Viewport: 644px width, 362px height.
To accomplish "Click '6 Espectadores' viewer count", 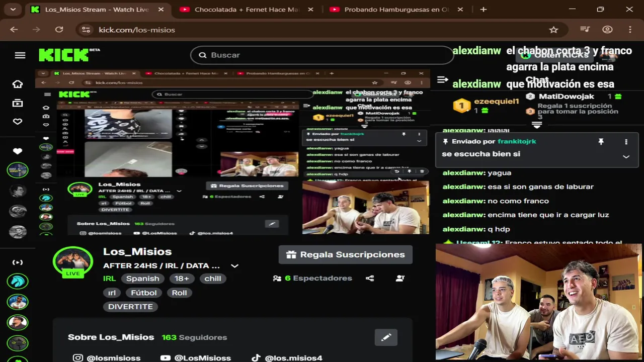I will click(x=312, y=278).
